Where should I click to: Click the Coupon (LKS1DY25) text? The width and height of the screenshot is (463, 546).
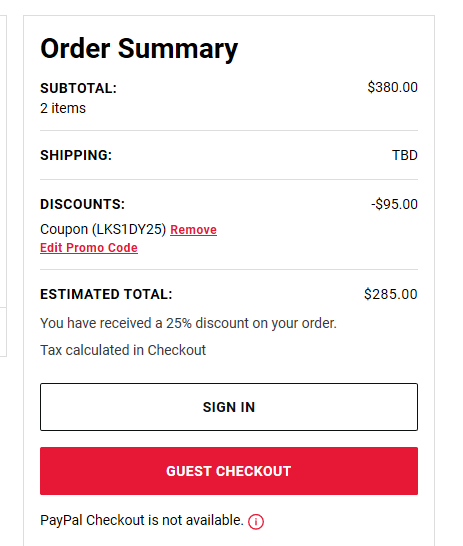(103, 229)
